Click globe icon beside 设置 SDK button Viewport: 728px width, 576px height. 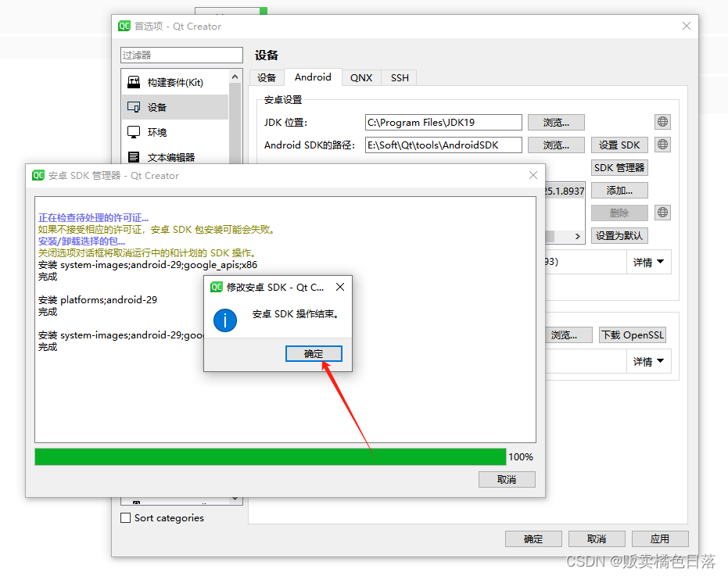pyautogui.click(x=662, y=145)
